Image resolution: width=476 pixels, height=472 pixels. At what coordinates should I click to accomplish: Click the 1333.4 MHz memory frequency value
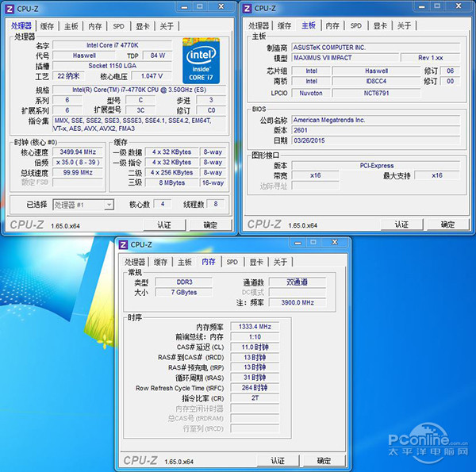(255, 327)
